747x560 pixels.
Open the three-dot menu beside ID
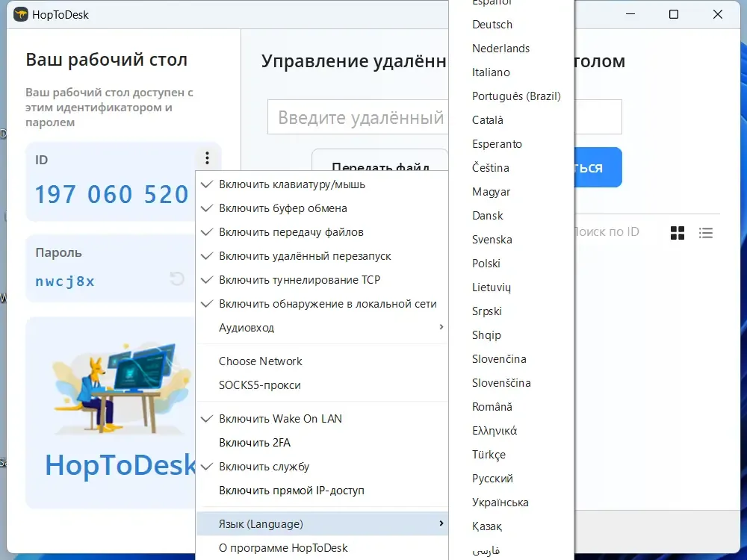click(207, 158)
